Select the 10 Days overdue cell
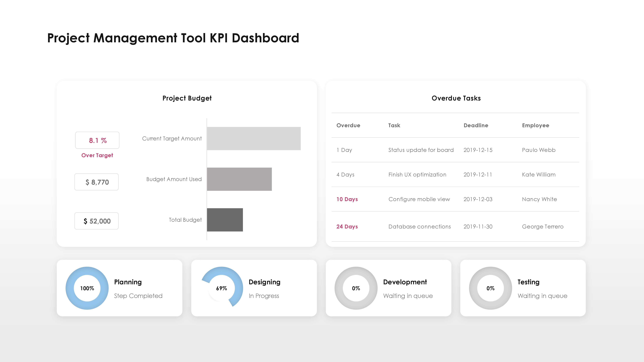 pyautogui.click(x=347, y=199)
